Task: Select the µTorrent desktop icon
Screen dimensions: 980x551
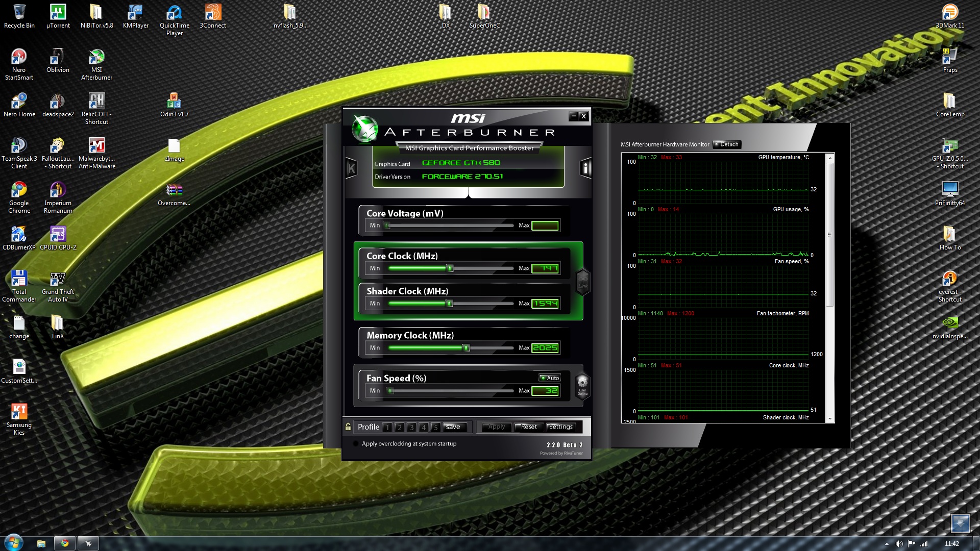Action: pos(58,16)
